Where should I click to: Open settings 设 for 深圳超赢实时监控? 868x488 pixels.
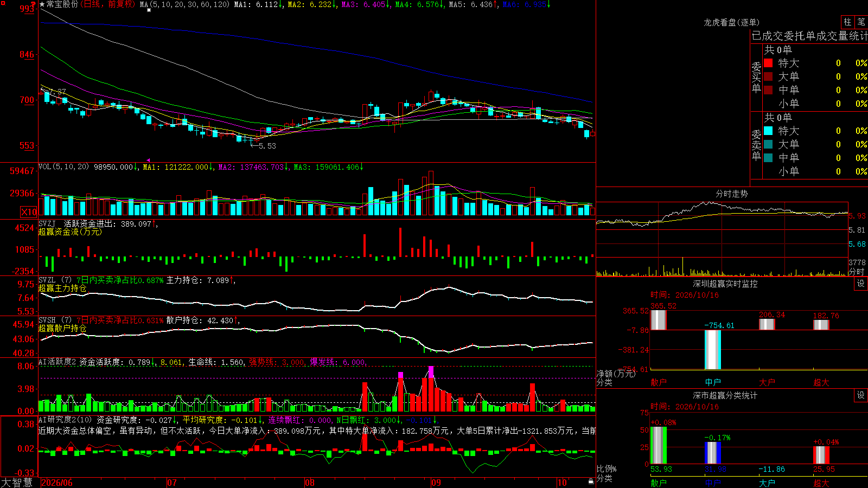(861, 284)
